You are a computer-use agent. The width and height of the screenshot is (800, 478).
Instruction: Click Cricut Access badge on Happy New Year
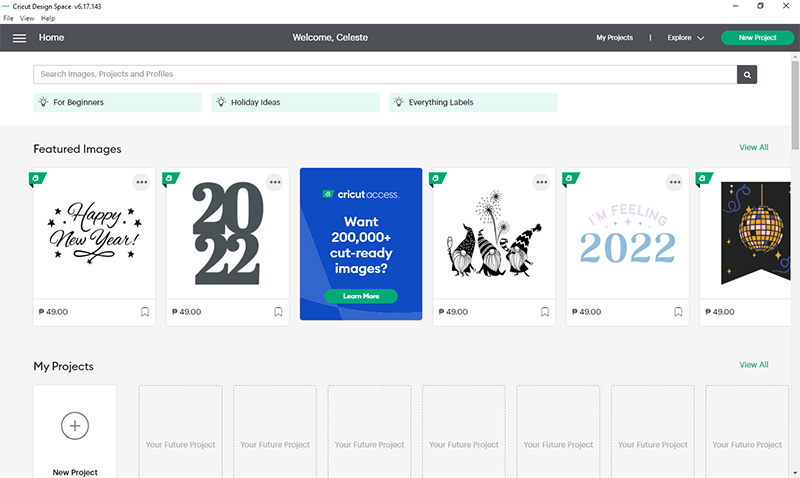tap(37, 179)
